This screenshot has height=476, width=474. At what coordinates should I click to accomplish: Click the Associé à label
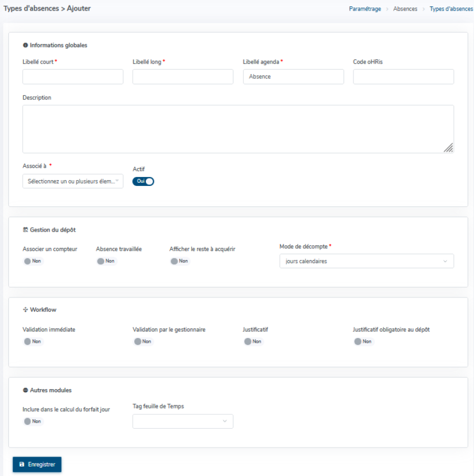pos(34,166)
